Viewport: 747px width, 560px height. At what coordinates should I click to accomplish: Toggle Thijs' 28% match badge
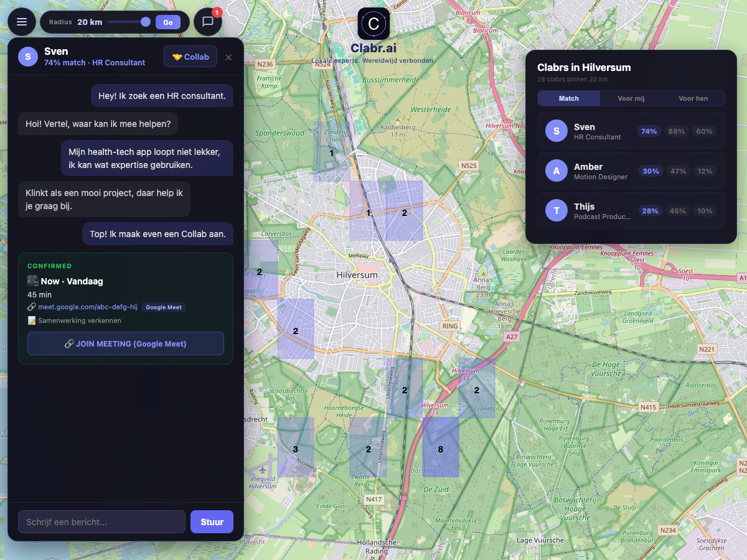650,210
